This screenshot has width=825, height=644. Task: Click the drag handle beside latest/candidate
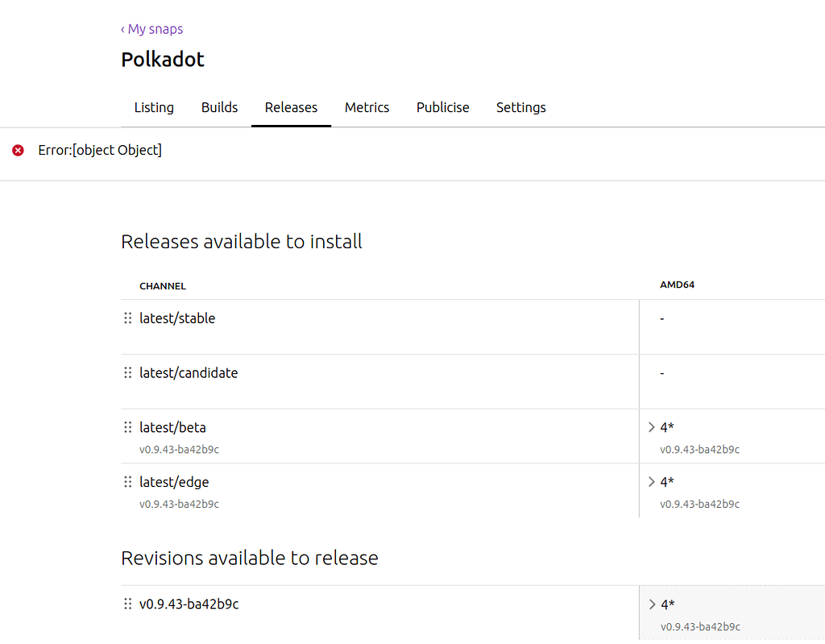click(127, 373)
